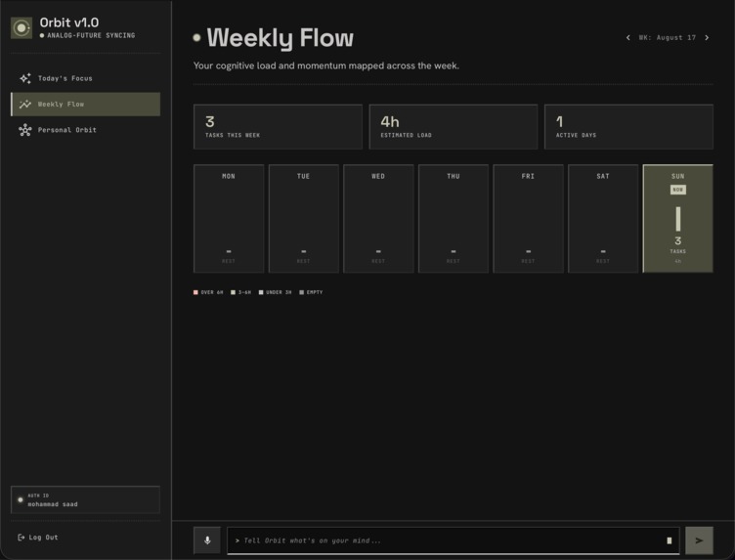Click the Log Out link
Image resolution: width=735 pixels, height=560 pixels.
38,538
